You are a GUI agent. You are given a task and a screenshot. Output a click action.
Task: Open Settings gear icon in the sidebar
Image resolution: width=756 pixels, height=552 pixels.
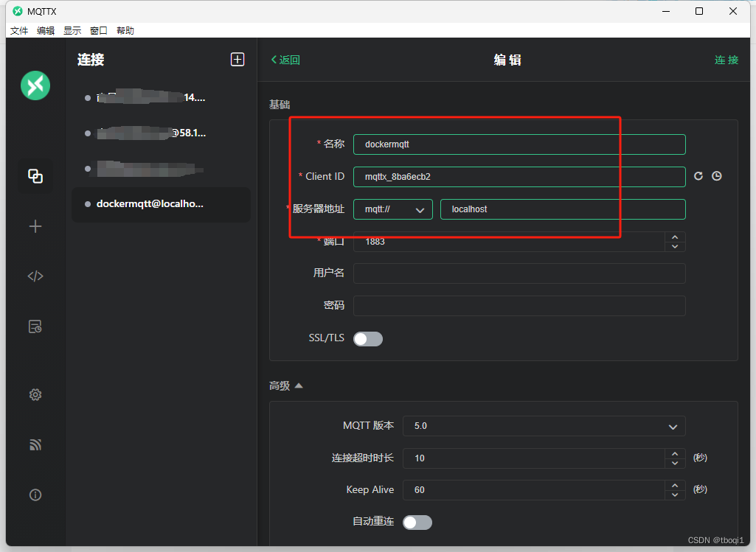[x=35, y=395]
